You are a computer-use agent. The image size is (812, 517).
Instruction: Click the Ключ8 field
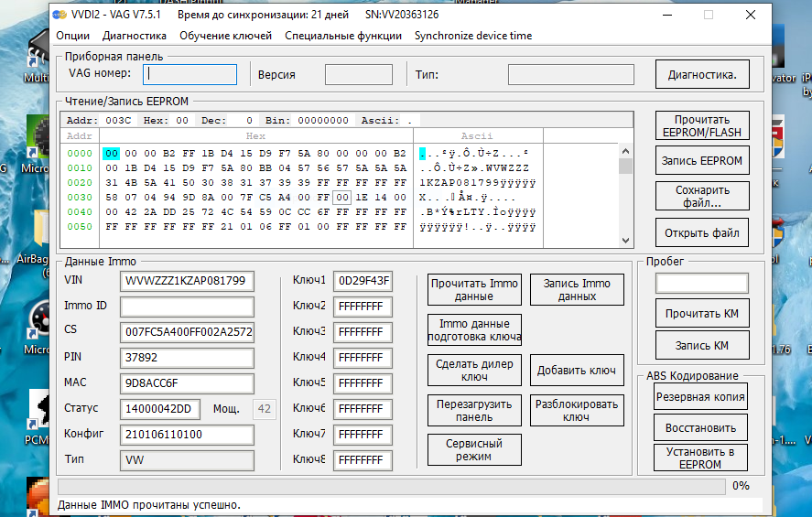click(x=363, y=460)
